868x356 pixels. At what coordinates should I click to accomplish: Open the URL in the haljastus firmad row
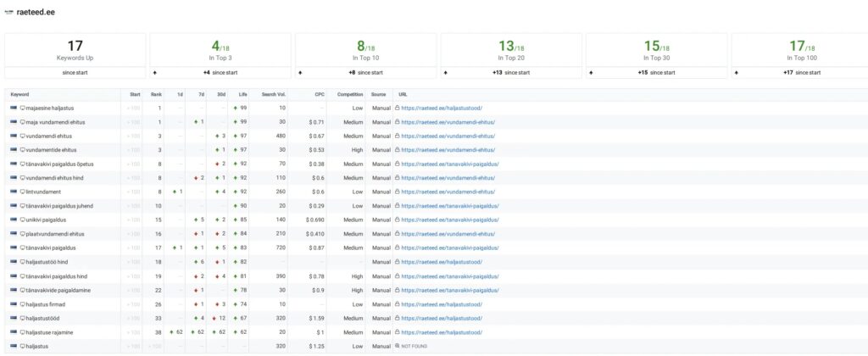point(442,303)
